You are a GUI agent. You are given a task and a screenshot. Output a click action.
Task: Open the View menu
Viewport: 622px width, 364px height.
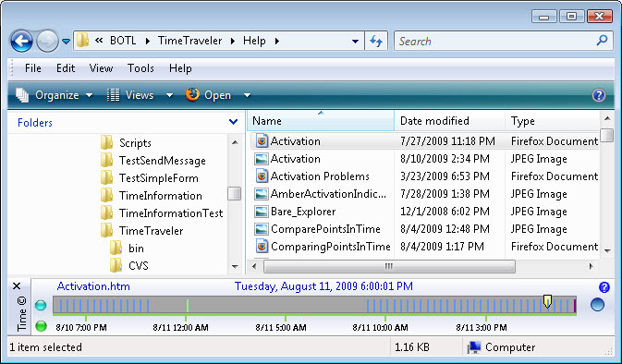[101, 68]
